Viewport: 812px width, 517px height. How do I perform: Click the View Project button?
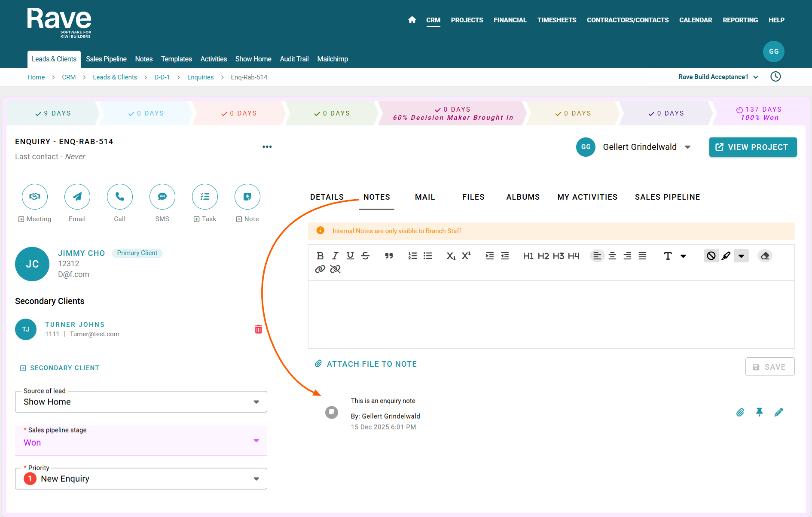click(753, 147)
